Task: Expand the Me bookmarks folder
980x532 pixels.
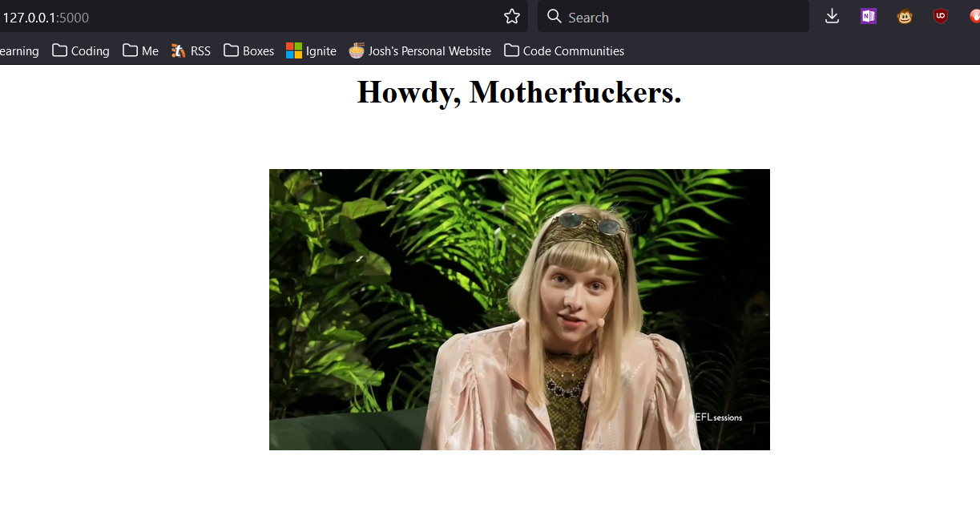Action: coord(141,50)
